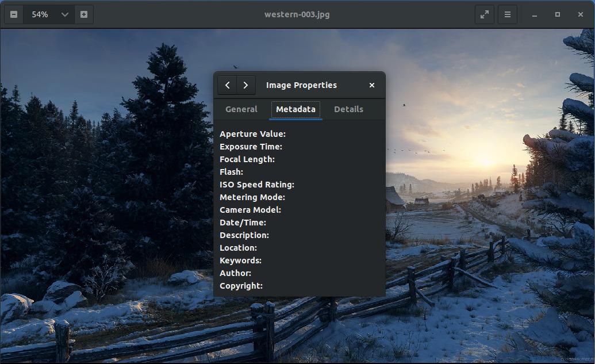Viewport: 595px width, 364px height.
Task: Open the hamburger main menu
Action: [x=508, y=14]
